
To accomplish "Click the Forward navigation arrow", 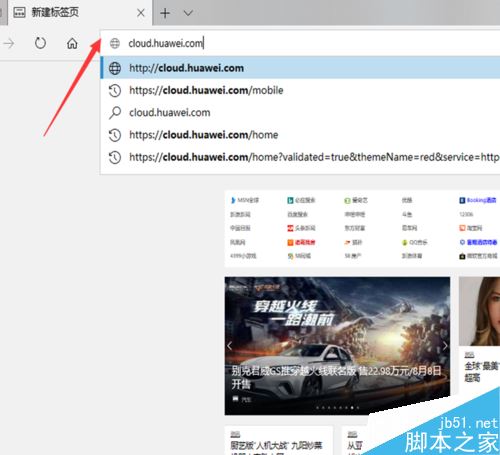I will (x=9, y=43).
